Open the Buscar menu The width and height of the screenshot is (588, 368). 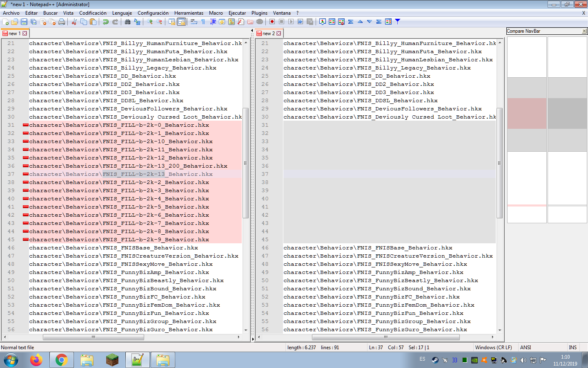click(50, 13)
